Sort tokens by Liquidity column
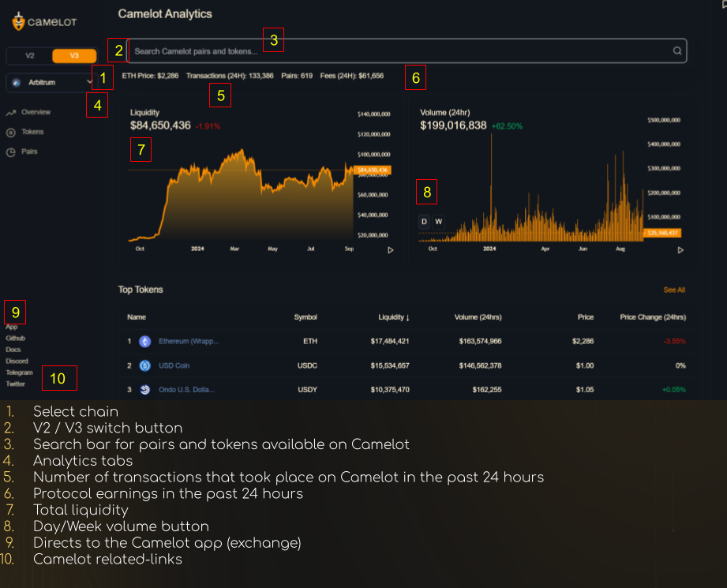 [x=393, y=317]
